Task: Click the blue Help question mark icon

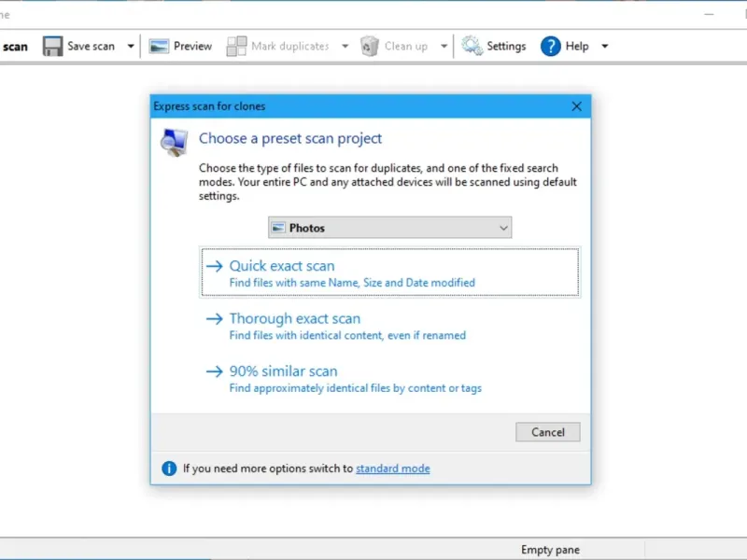Action: (x=550, y=46)
